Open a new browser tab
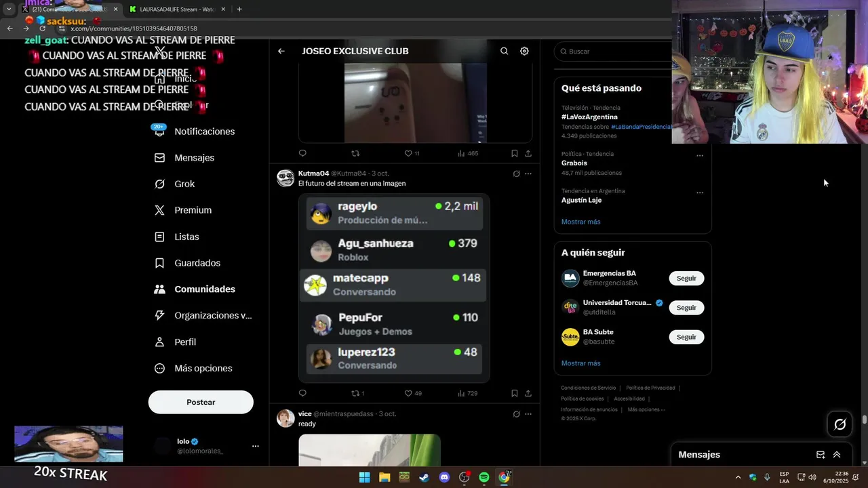868x488 pixels. (x=239, y=9)
